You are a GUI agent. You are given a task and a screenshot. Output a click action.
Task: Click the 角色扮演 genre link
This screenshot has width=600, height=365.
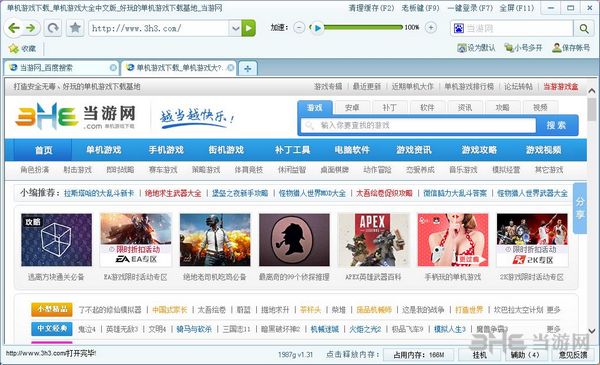click(35, 169)
